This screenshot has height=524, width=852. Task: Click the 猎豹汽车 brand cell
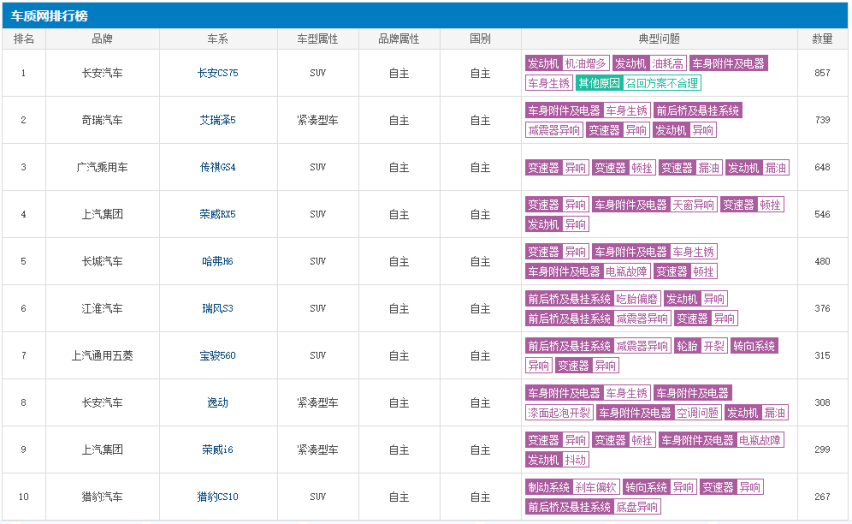point(102,497)
